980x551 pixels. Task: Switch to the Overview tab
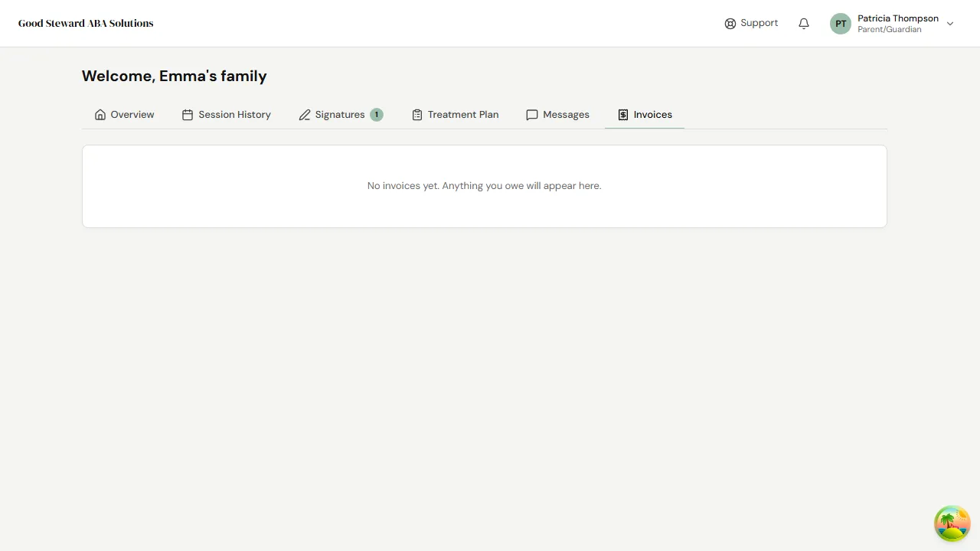click(132, 114)
